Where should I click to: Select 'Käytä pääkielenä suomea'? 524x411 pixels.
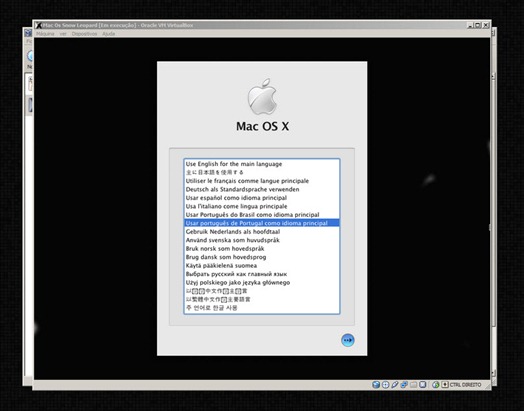tap(262, 266)
